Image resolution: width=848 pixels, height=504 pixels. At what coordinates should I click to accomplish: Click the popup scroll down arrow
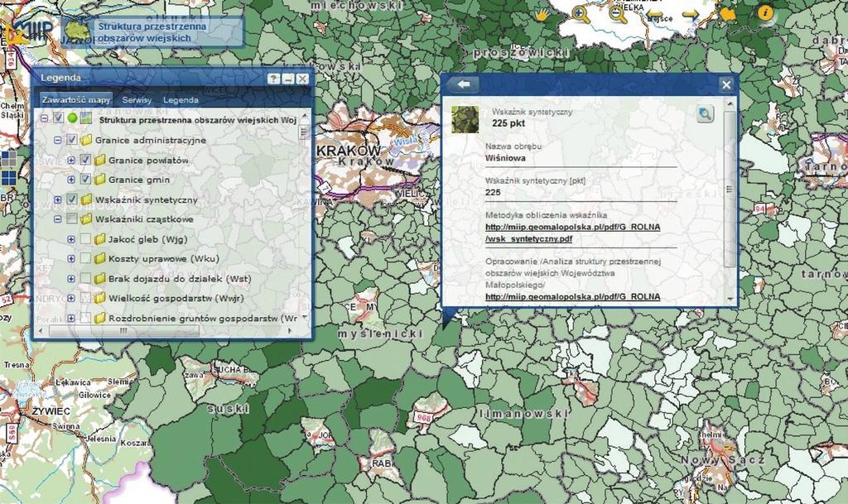[x=730, y=298]
